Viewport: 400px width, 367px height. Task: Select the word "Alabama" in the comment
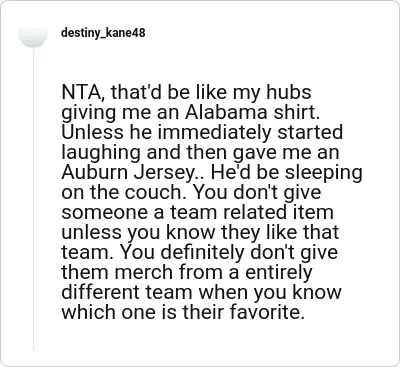point(226,112)
